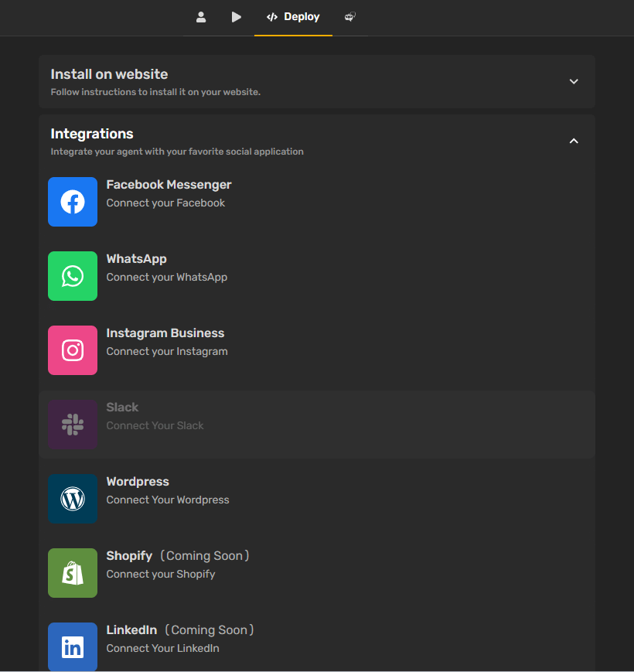
Task: Click 'Integrate your agent' subtitle text
Action: [x=177, y=152]
